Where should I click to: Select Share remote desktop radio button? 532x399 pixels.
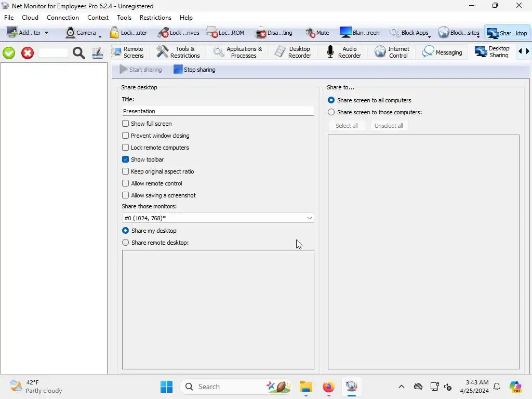[126, 243]
